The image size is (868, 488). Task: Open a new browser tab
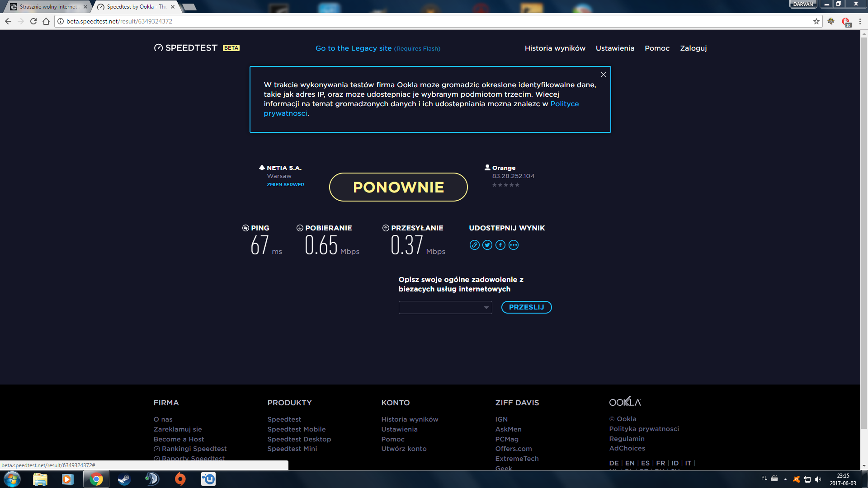pos(189,7)
